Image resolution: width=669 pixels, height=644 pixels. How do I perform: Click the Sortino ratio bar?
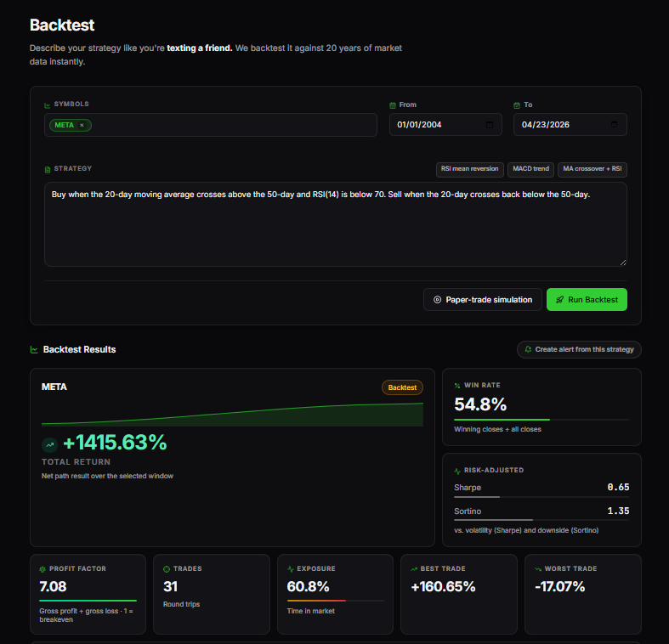point(541,520)
